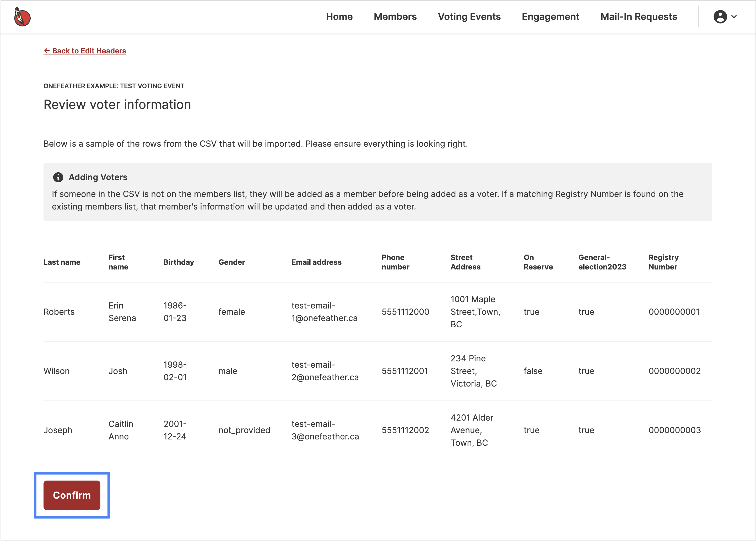Screen dimensions: 756x551
Task: Click the Adding Voters info icon
Action: (x=58, y=177)
